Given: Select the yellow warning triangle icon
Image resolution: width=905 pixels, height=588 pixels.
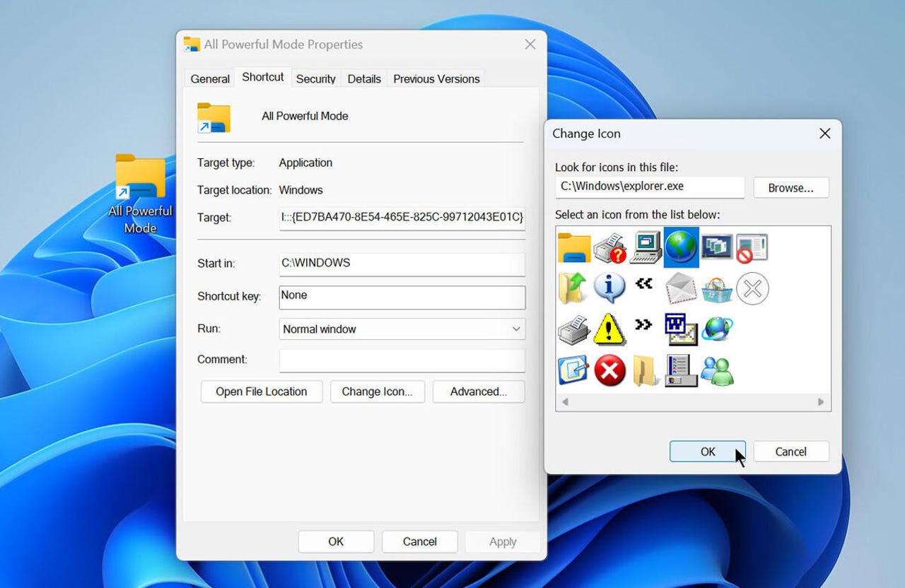Looking at the screenshot, I should click(609, 329).
